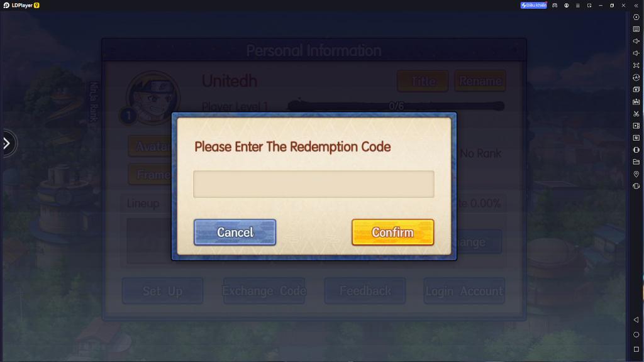Open the keyboard mapping icon

point(636,29)
